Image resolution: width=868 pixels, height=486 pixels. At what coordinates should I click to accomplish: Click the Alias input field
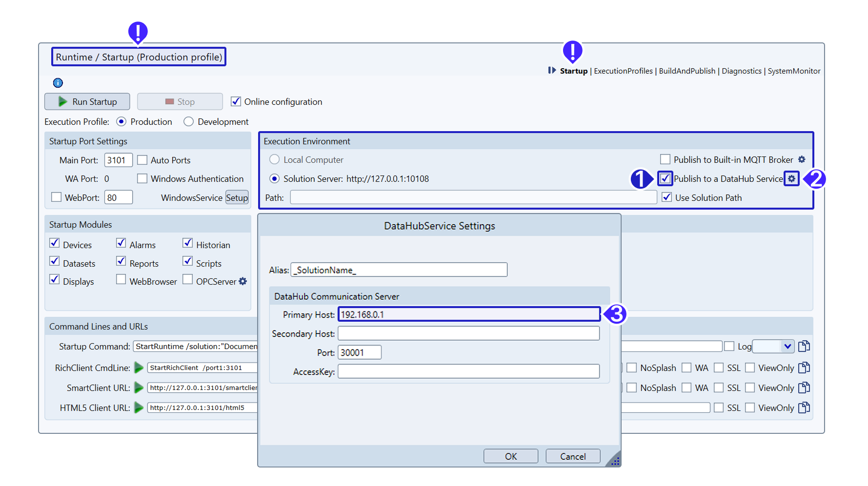(399, 270)
